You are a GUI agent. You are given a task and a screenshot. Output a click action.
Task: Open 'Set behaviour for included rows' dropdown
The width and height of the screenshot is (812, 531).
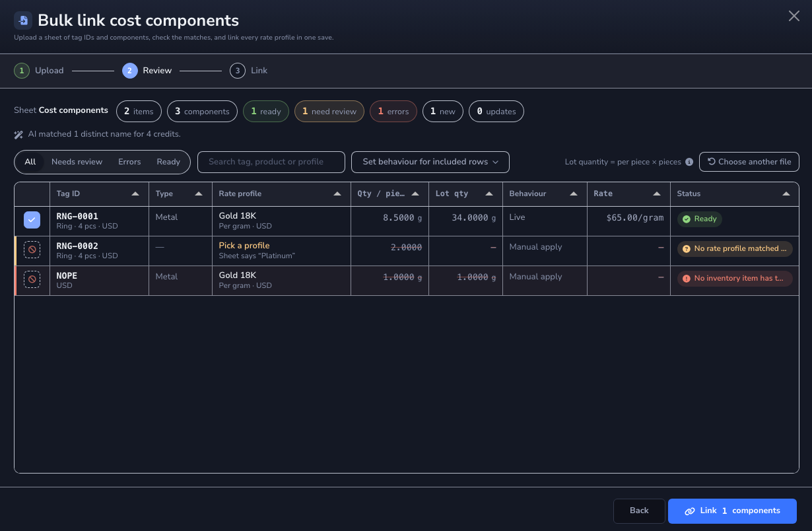coord(430,162)
